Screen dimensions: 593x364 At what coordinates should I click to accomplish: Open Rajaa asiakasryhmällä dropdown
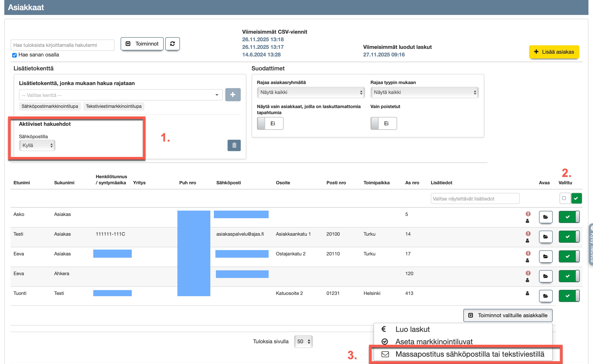click(310, 92)
